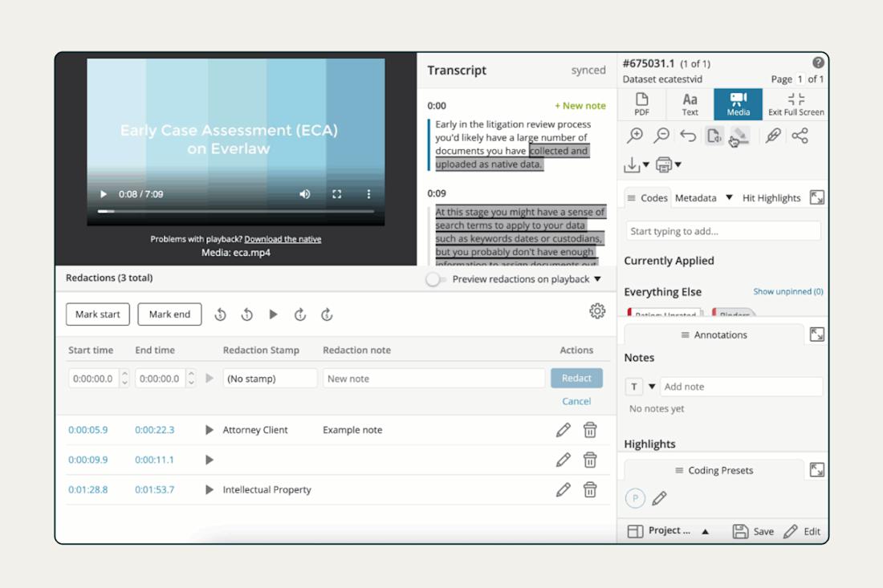Zoom out with magnifier minus icon
The width and height of the screenshot is (883, 588).
pos(661,136)
